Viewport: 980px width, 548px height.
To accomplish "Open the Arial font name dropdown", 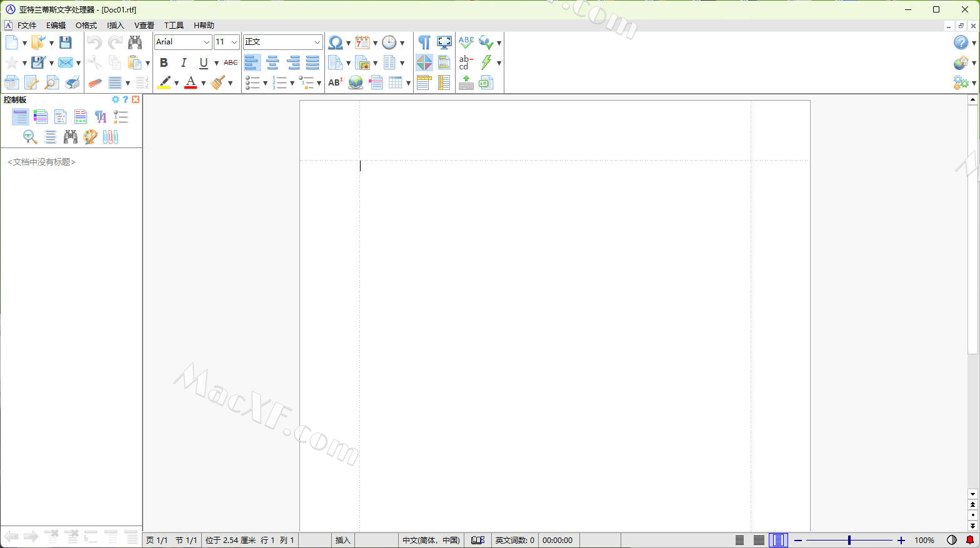I will 206,42.
